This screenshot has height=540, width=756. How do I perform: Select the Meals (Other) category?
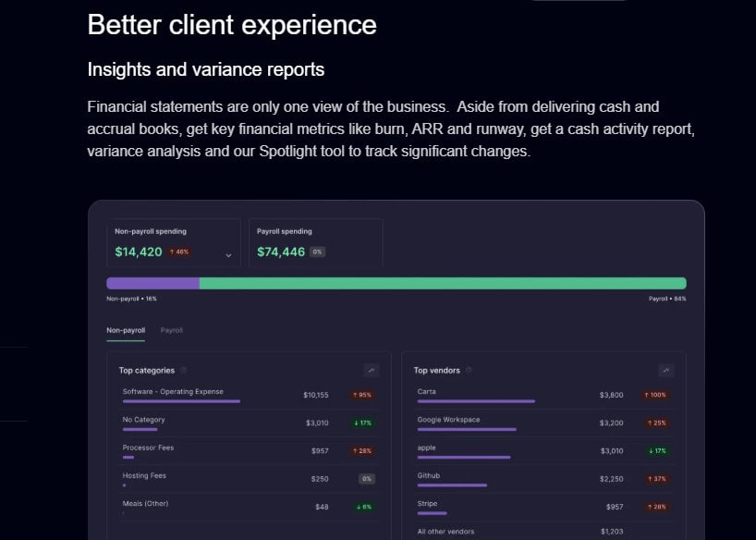coord(146,503)
